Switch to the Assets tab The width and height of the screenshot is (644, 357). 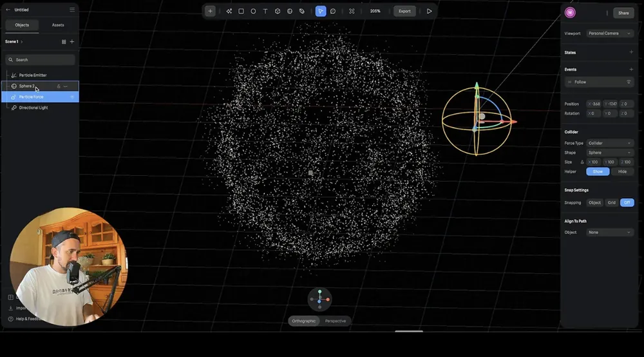(58, 25)
